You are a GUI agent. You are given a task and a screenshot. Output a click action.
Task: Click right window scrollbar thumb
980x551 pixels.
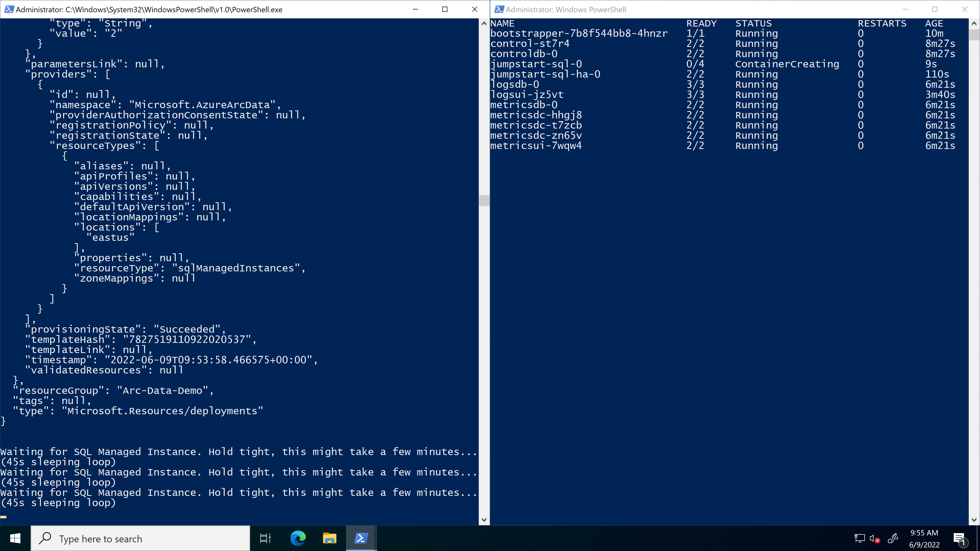click(x=974, y=35)
